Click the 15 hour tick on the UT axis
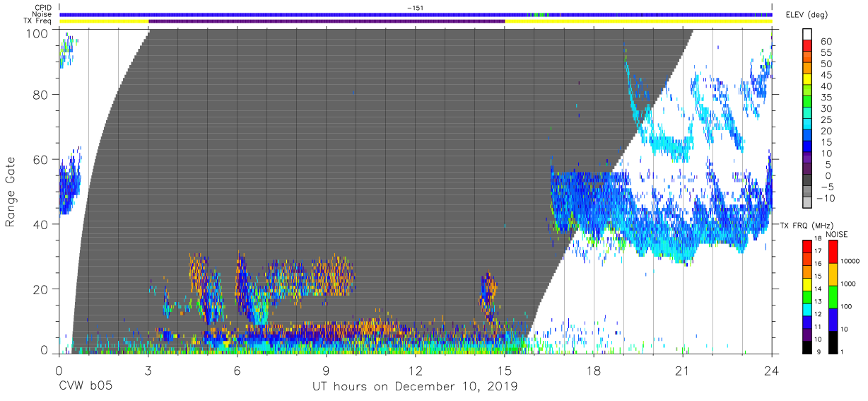Image resolution: width=868 pixels, height=401 pixels. pos(505,370)
